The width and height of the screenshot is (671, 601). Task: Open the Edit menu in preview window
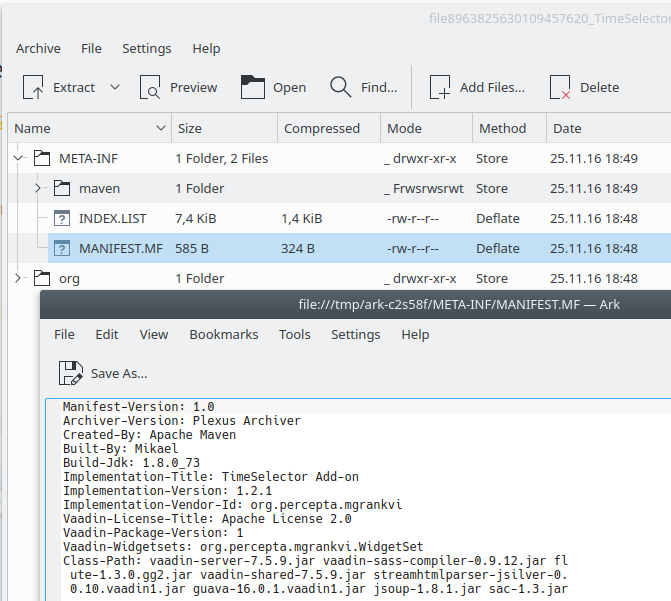(107, 334)
